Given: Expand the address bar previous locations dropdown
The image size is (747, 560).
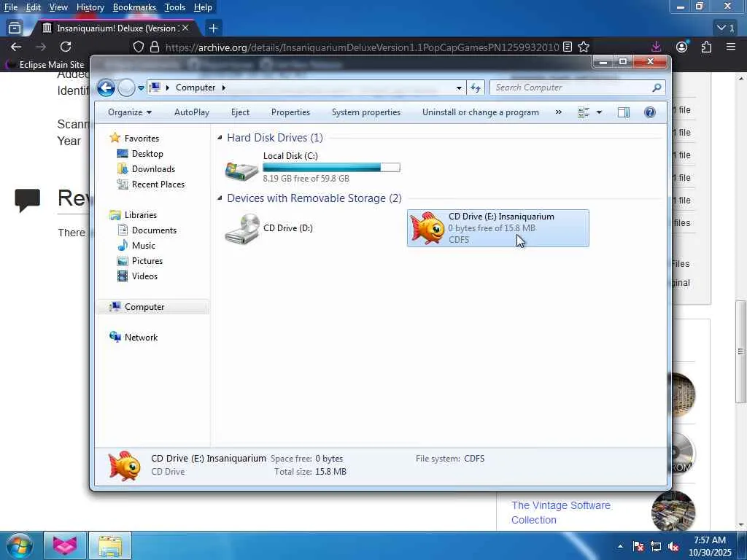Looking at the screenshot, I should pyautogui.click(x=459, y=87).
